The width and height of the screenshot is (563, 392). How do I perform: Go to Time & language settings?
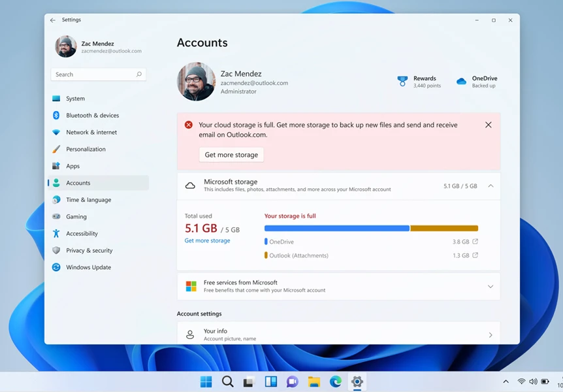pyautogui.click(x=99, y=200)
